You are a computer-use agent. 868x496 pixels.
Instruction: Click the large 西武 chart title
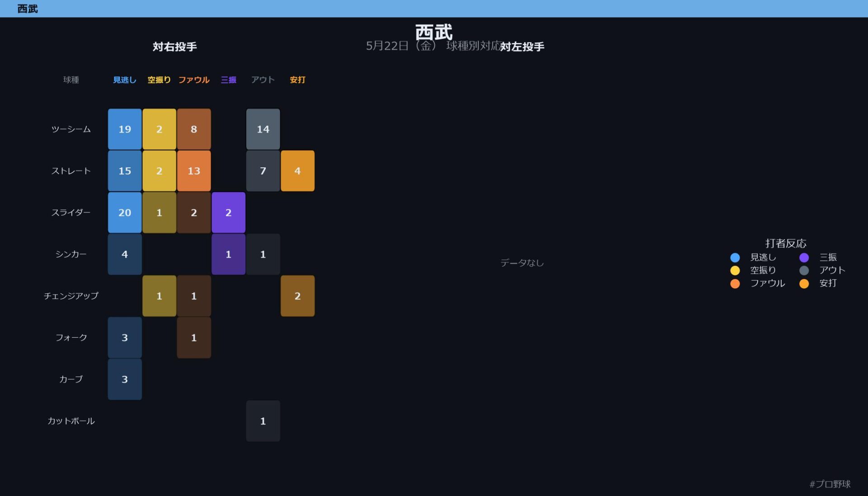pos(434,32)
